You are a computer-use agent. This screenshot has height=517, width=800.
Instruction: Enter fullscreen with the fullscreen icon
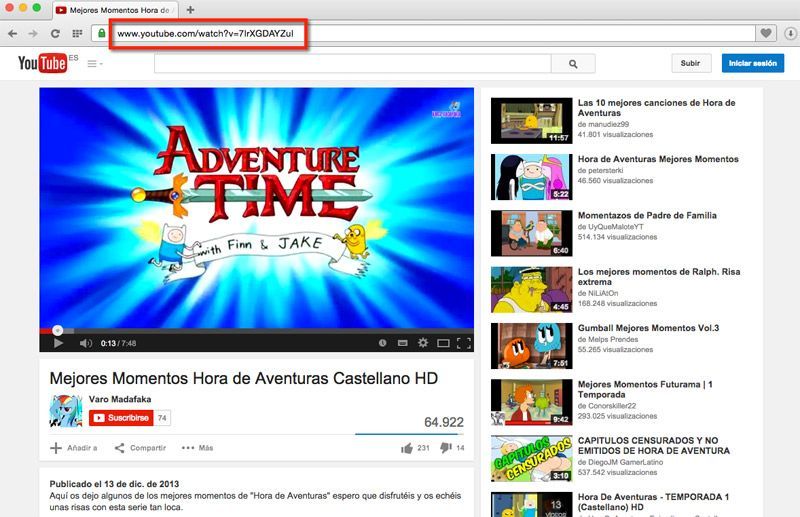click(464, 343)
